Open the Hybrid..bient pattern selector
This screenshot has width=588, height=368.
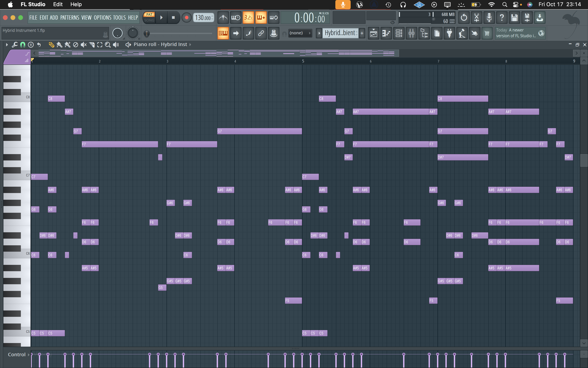[340, 33]
